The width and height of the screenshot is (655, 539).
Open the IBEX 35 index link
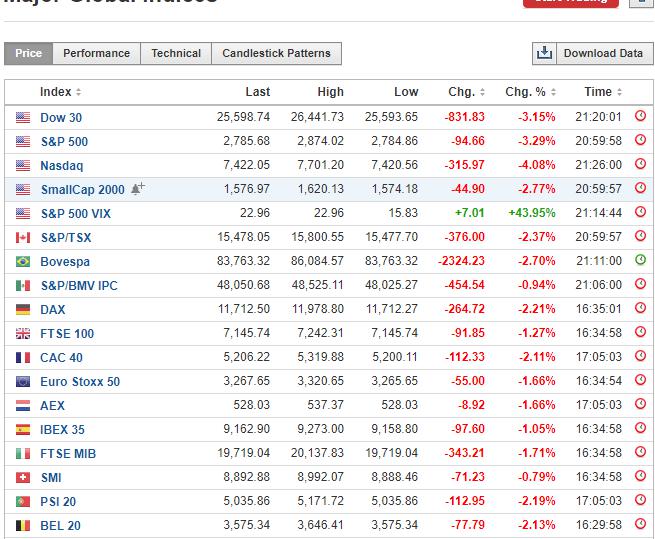point(62,430)
